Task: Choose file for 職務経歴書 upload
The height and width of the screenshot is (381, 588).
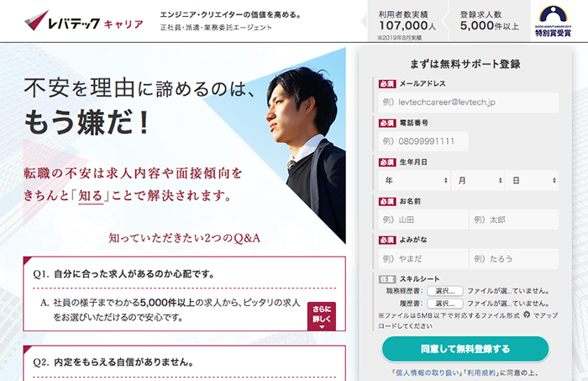Action: [x=444, y=291]
